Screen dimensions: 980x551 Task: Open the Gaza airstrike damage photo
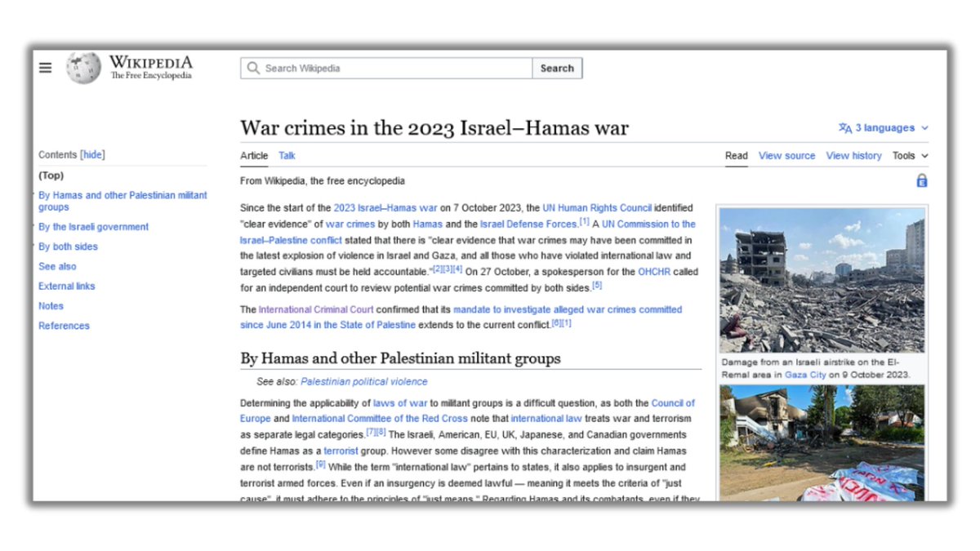822,280
